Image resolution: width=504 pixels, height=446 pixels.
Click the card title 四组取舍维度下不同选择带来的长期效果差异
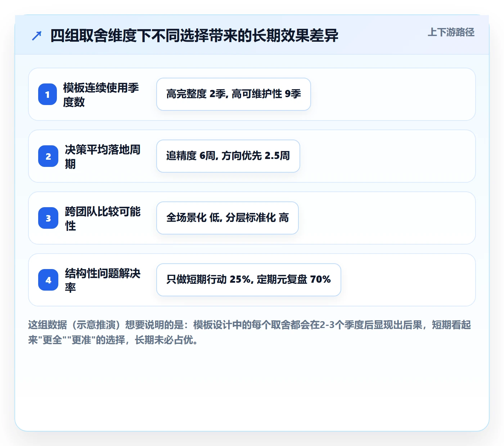(194, 36)
